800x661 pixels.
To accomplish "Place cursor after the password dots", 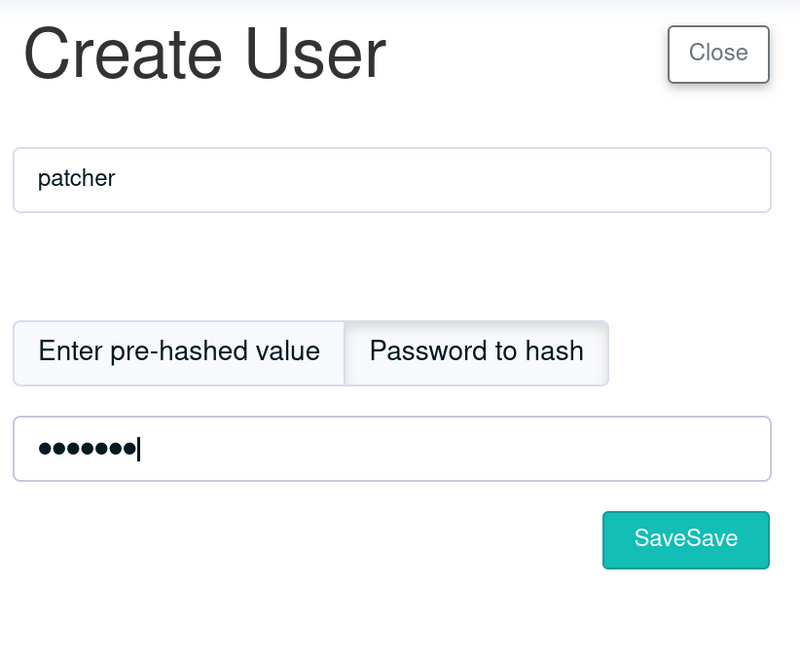I will 139,449.
